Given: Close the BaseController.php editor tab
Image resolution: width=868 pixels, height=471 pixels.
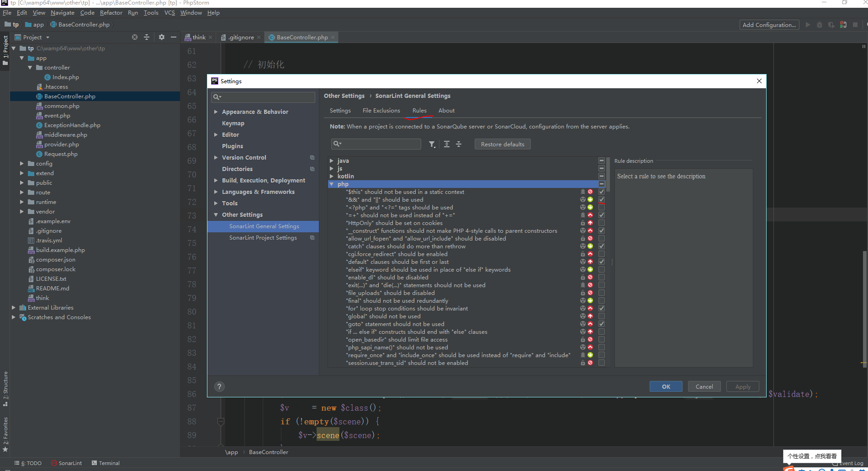Looking at the screenshot, I should tap(333, 37).
